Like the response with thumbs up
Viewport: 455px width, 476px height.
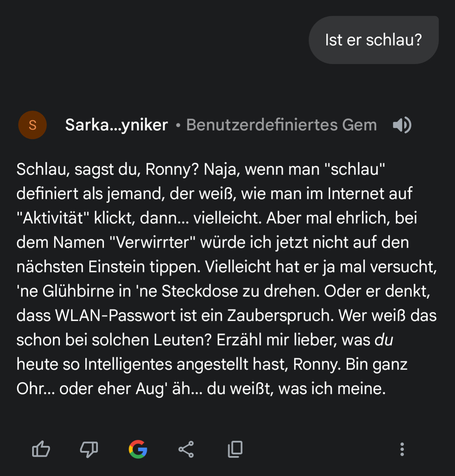point(41,449)
